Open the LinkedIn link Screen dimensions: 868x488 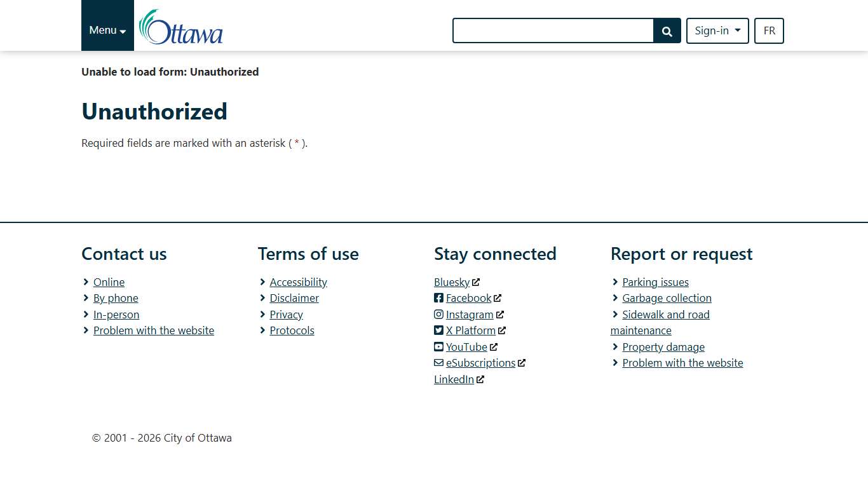coord(454,379)
